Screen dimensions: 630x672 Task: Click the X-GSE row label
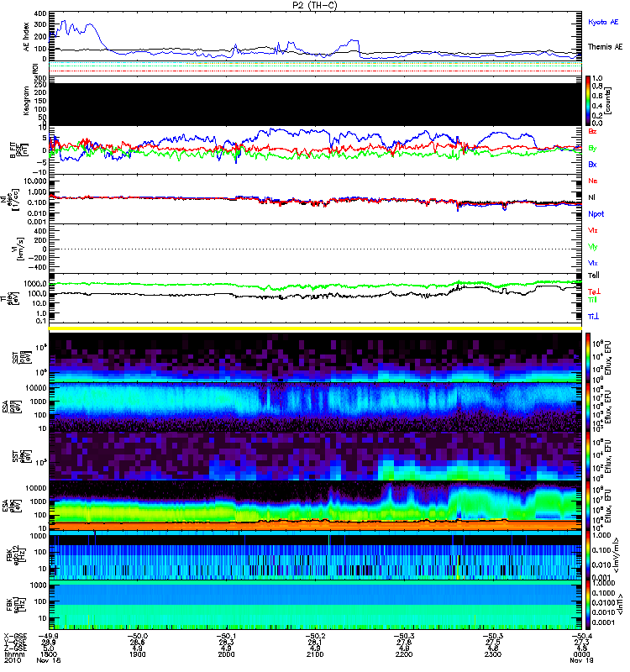point(14,636)
